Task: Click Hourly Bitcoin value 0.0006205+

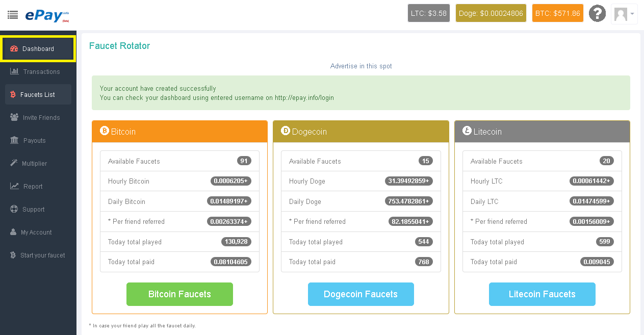Action: [231, 181]
